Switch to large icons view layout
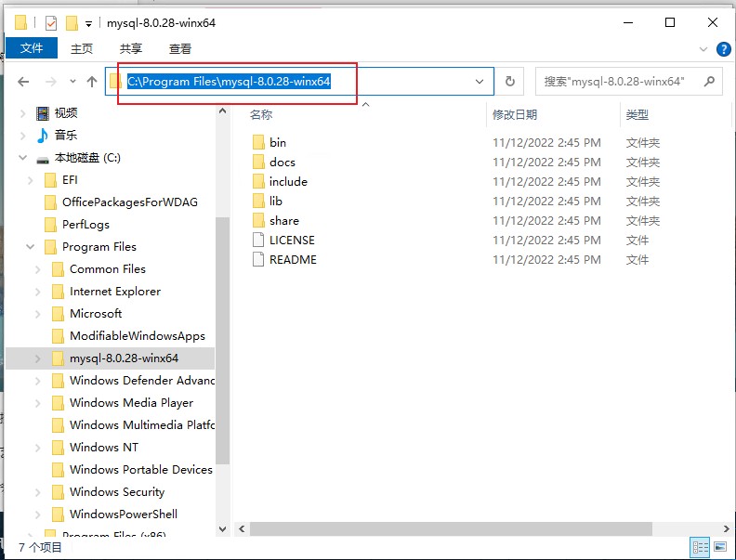This screenshot has width=736, height=560. click(720, 547)
